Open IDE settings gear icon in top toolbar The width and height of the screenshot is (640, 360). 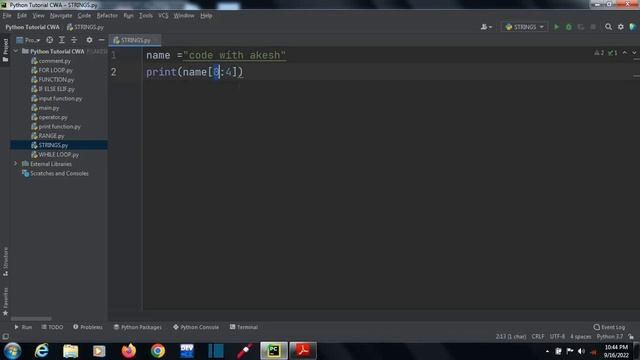[620, 27]
